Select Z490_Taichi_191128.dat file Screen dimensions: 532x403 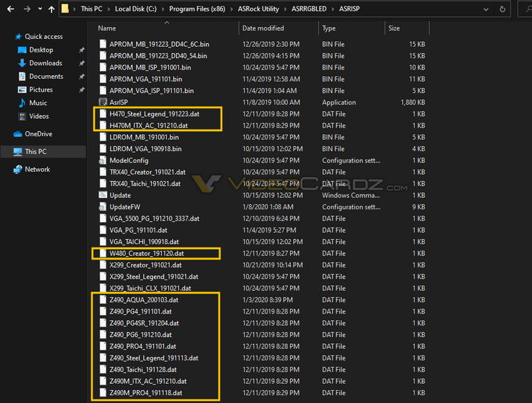point(143,370)
